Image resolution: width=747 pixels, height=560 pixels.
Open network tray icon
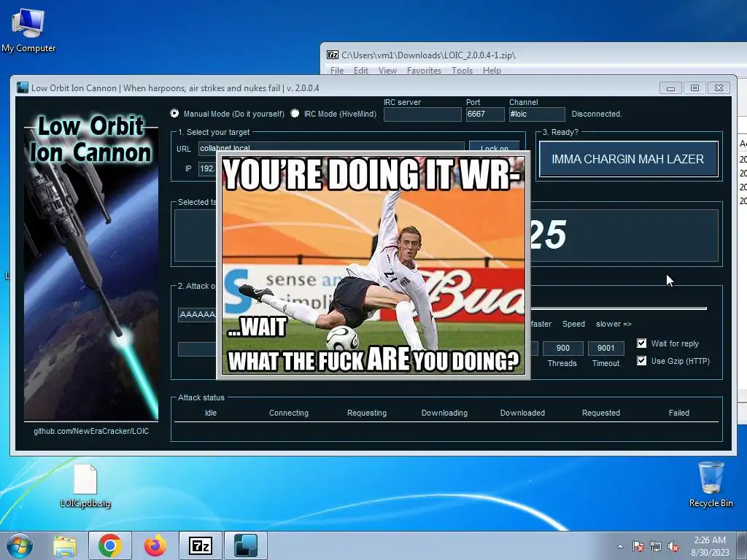pyautogui.click(x=656, y=547)
